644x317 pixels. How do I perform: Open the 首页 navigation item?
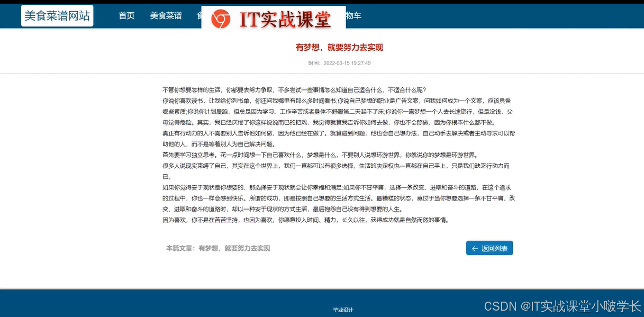(x=126, y=16)
